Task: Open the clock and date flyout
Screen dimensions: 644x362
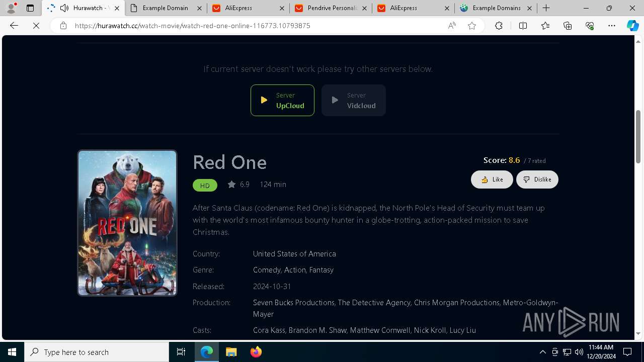Action: pos(601,352)
